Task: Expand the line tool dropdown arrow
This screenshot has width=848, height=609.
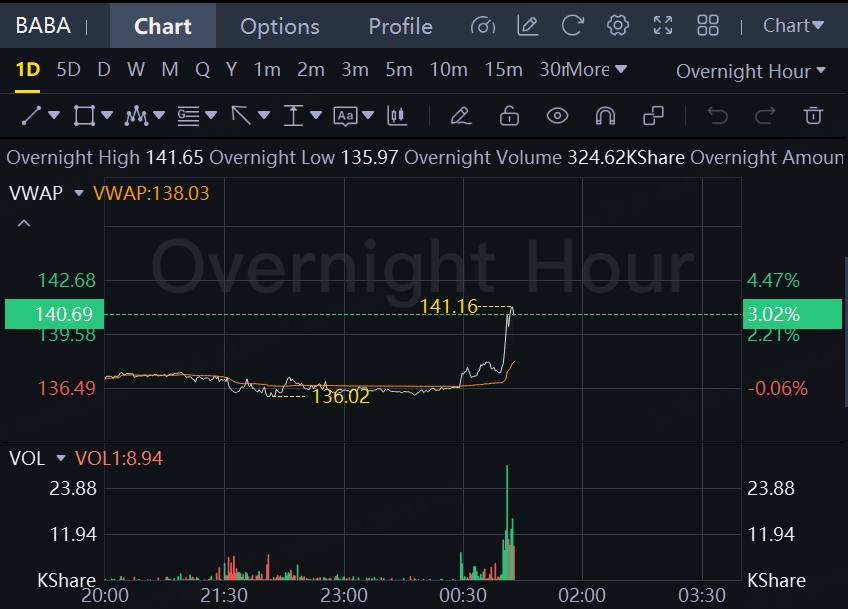Action: point(54,115)
